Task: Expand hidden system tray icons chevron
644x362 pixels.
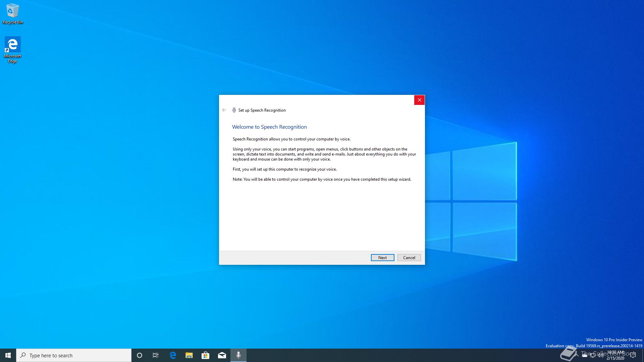Action: point(577,355)
